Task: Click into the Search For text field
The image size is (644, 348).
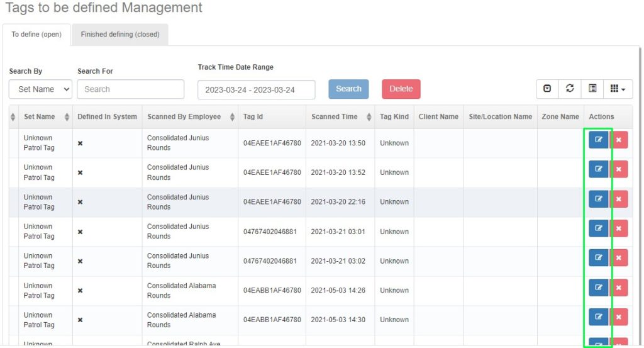Action: (131, 89)
